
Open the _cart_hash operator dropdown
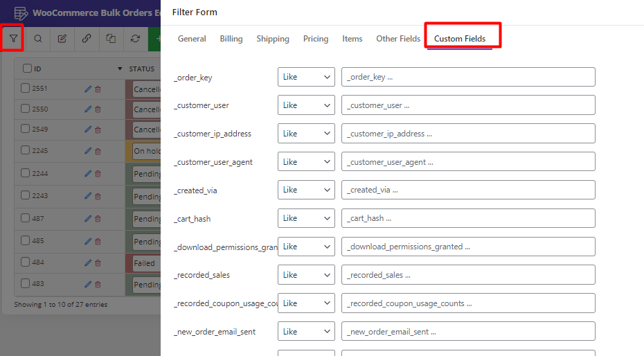point(306,218)
